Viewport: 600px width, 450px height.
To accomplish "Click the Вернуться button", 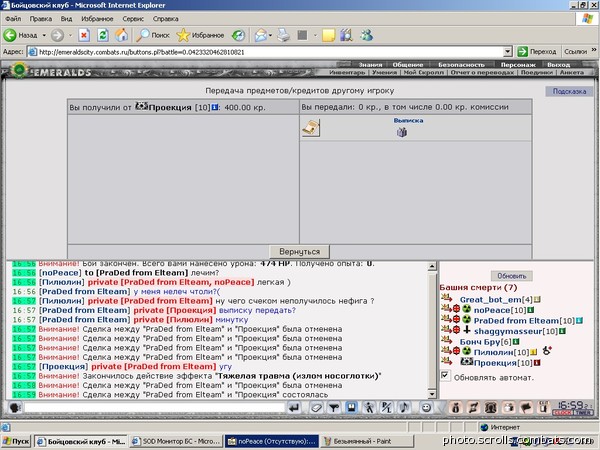I will pos(299,252).
